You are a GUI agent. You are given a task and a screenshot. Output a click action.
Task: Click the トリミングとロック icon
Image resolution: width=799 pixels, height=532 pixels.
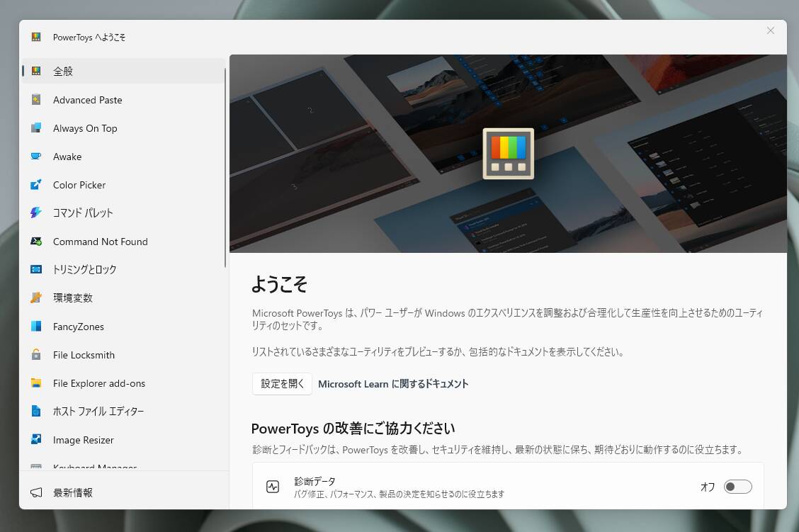(35, 269)
